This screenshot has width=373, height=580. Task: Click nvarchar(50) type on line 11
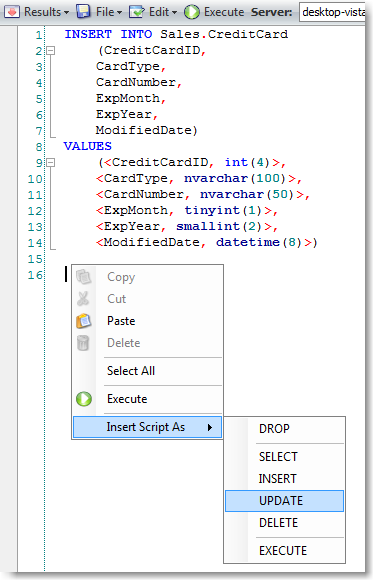(x=247, y=194)
